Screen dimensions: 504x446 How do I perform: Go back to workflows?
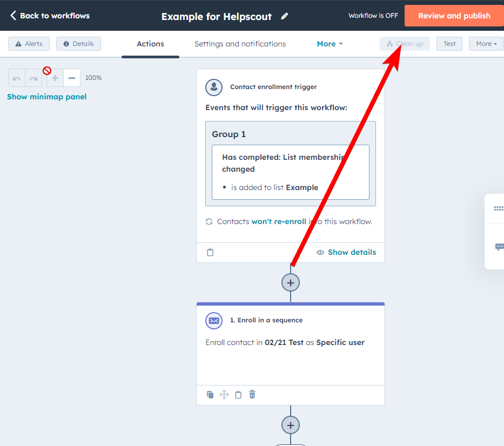tap(50, 16)
